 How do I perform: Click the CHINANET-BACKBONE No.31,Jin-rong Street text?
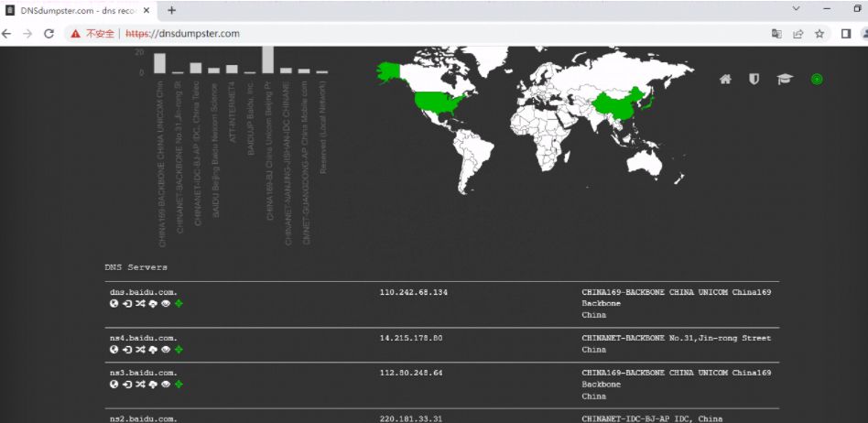click(676, 338)
